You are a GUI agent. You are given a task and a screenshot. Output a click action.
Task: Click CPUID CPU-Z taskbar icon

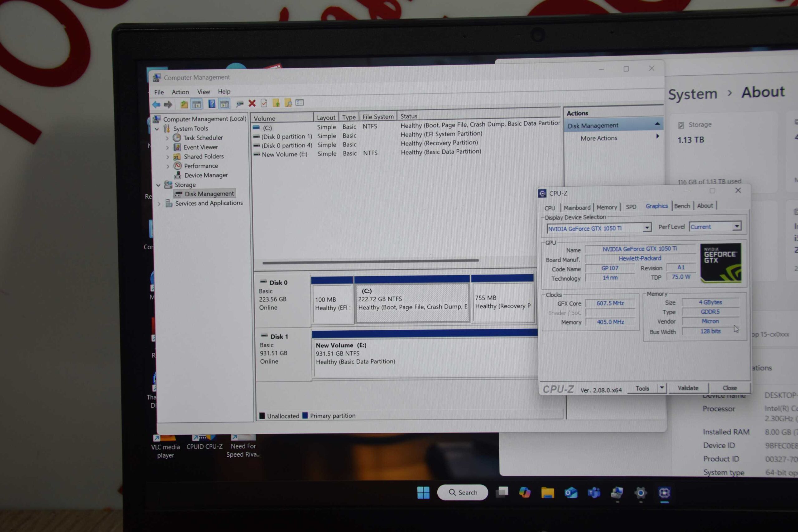[x=664, y=493]
